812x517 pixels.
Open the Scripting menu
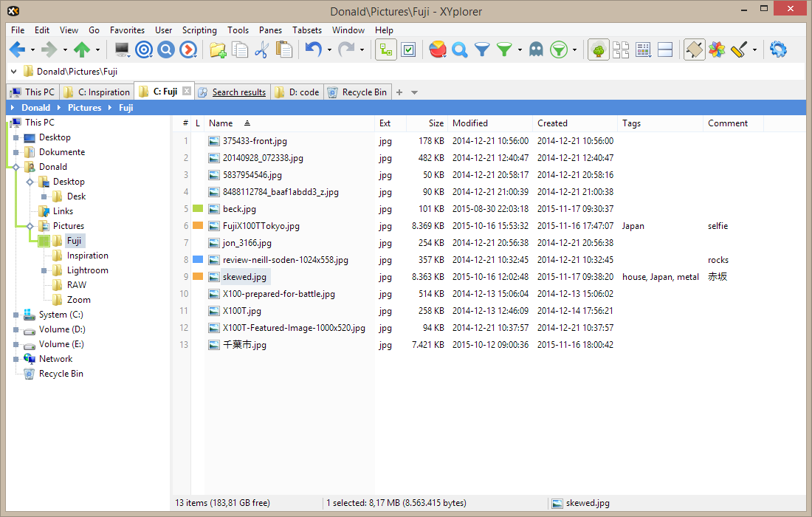pos(199,30)
